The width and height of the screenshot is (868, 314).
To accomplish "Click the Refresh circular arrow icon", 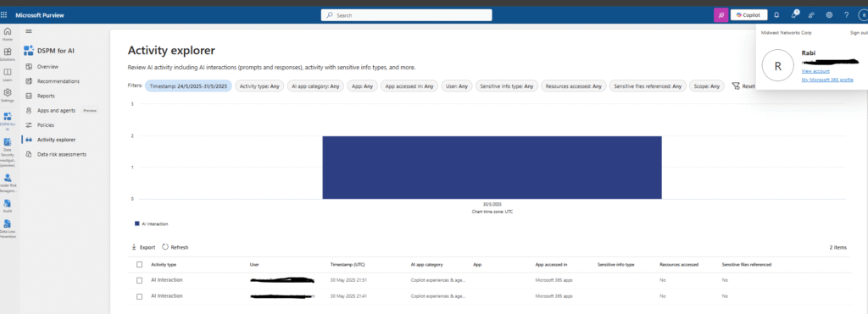I will tap(165, 247).
